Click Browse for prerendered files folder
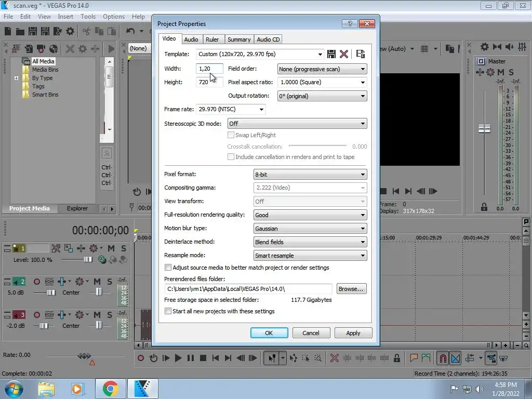The width and height of the screenshot is (532, 399). coord(351,289)
